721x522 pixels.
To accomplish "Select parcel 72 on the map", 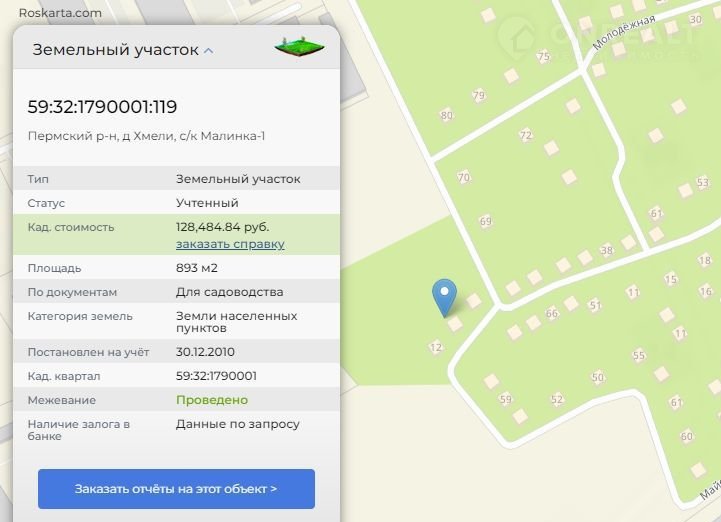I will tap(525, 135).
